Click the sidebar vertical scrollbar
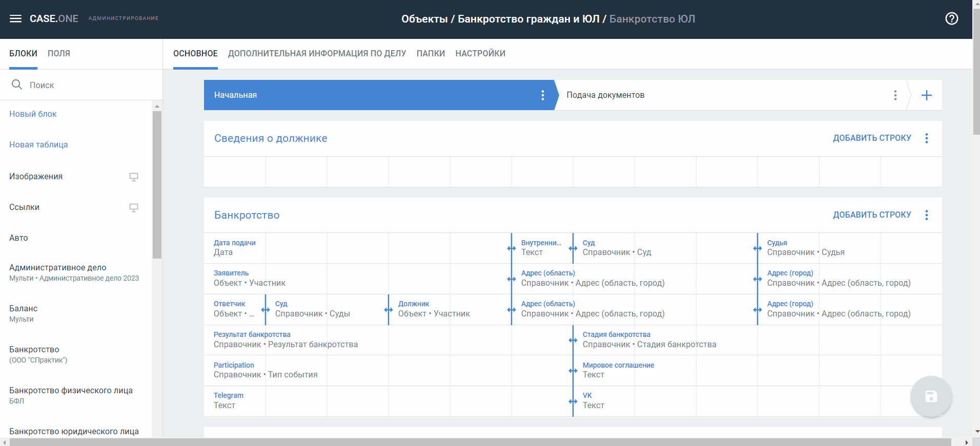The height and width of the screenshot is (446, 980). (x=157, y=184)
